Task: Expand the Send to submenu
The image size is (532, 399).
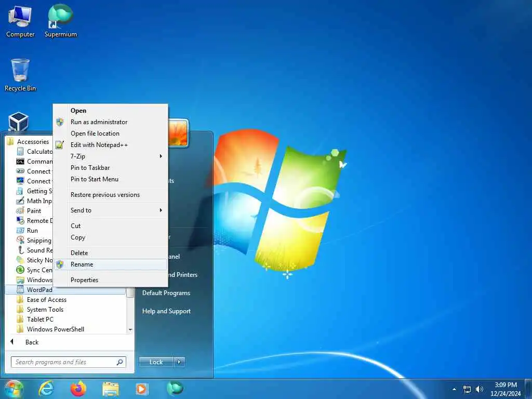Action: (110, 210)
